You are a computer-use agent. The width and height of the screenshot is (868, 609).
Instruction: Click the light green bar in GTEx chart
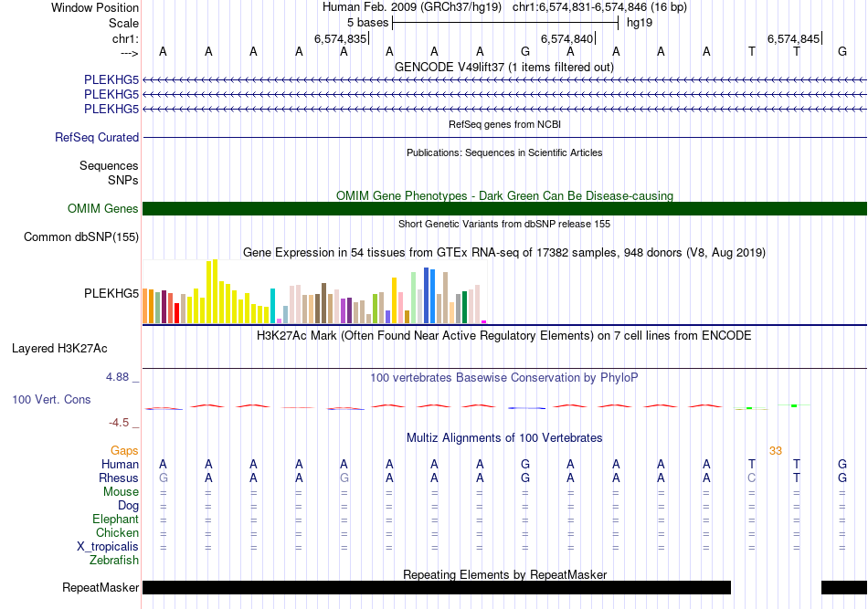click(413, 298)
